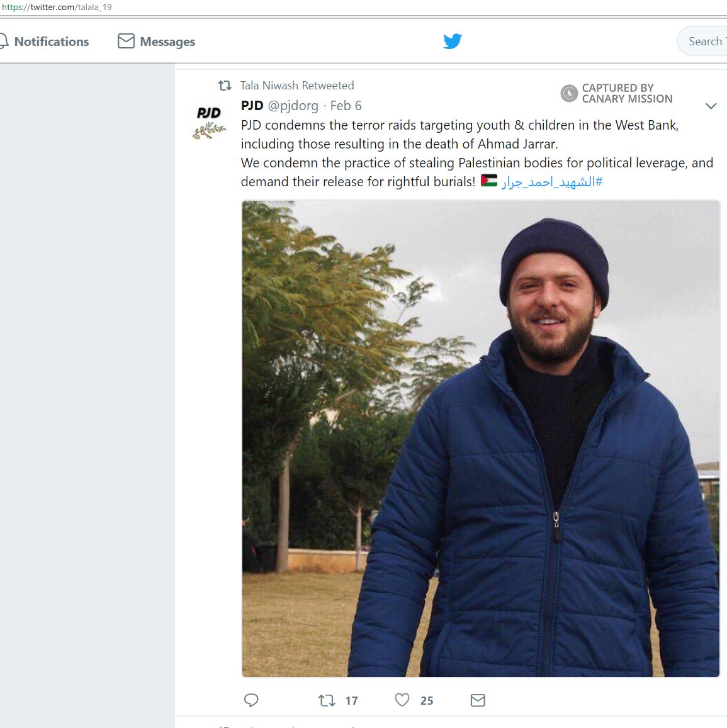Click the Tala Niwash Retweeted link
This screenshot has height=728, width=727.
click(296, 86)
